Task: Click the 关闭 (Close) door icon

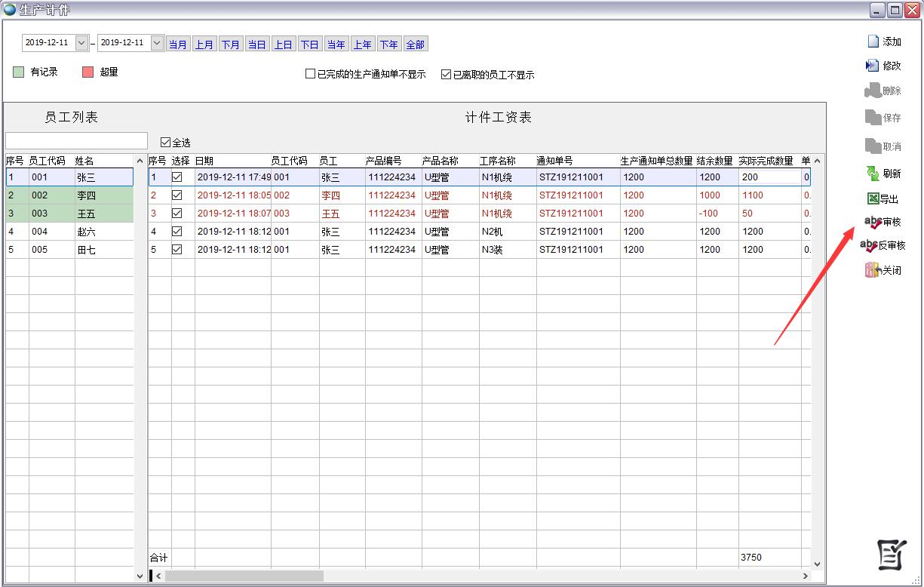Action: coord(873,270)
